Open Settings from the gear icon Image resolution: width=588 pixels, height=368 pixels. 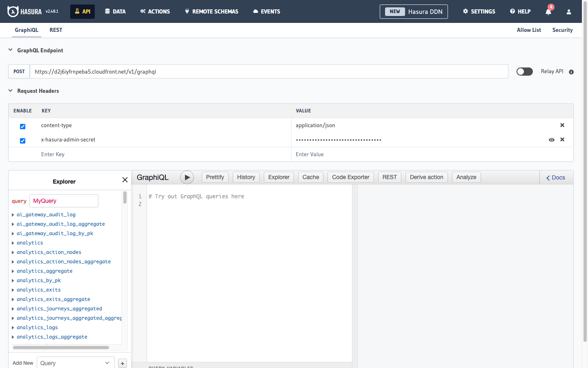[479, 11]
